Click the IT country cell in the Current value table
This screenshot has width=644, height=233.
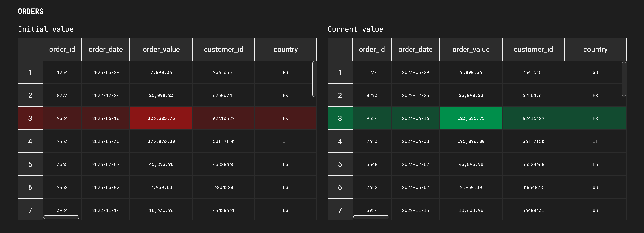coord(595,141)
